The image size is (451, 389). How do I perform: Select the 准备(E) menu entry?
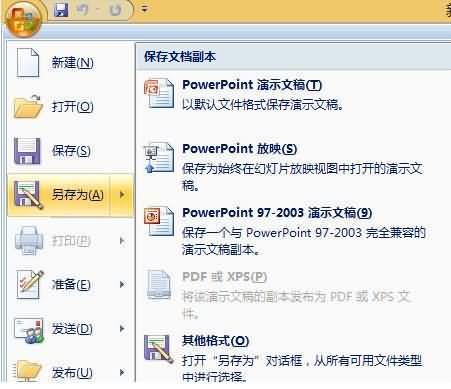click(x=70, y=284)
